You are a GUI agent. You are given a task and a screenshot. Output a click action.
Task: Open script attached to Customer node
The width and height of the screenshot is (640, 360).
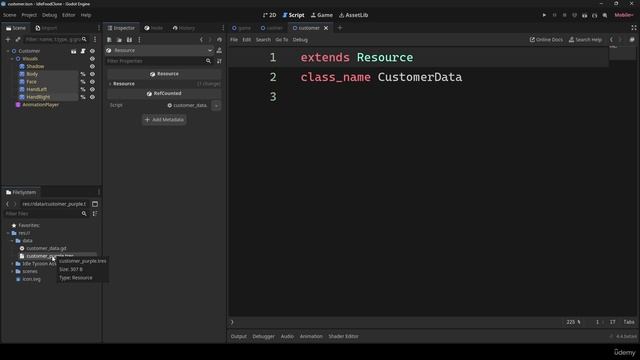click(83, 51)
